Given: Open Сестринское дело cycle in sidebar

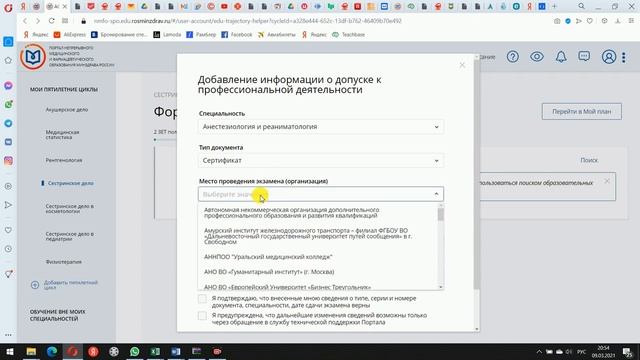Looking at the screenshot, I should [x=71, y=183].
